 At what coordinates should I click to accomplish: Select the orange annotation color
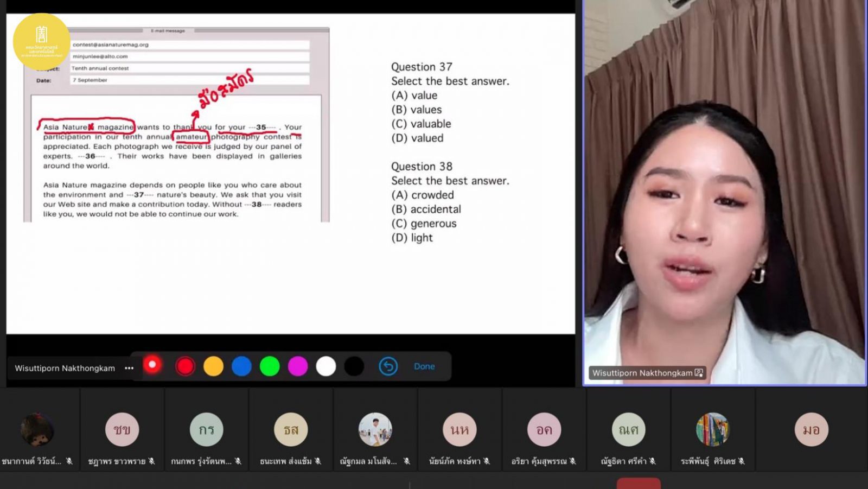213,366
